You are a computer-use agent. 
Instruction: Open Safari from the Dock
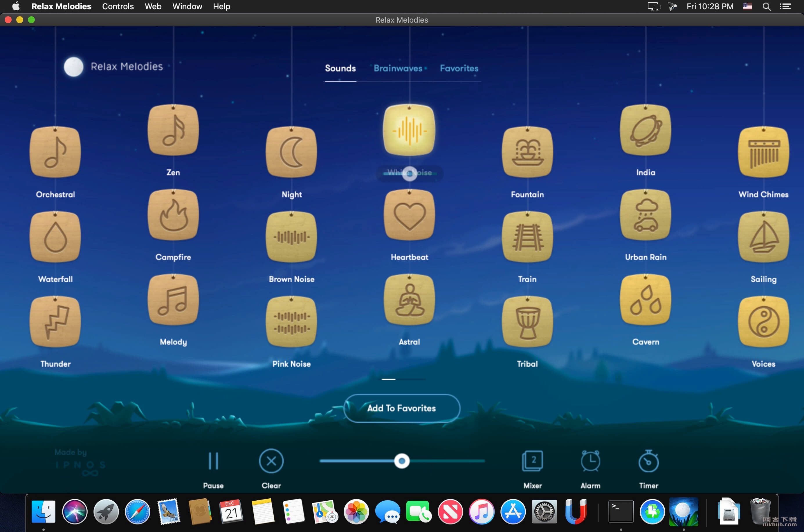pos(137,511)
